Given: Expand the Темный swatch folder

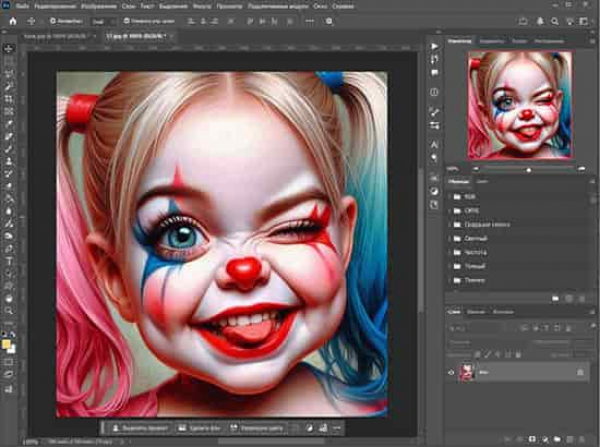Looking at the screenshot, I should coord(449,266).
